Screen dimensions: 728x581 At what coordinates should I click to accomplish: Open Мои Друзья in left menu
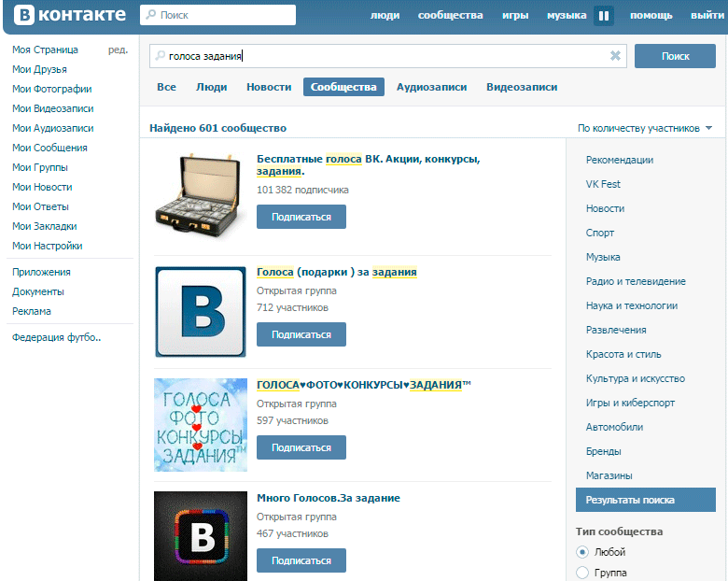pos(39,69)
